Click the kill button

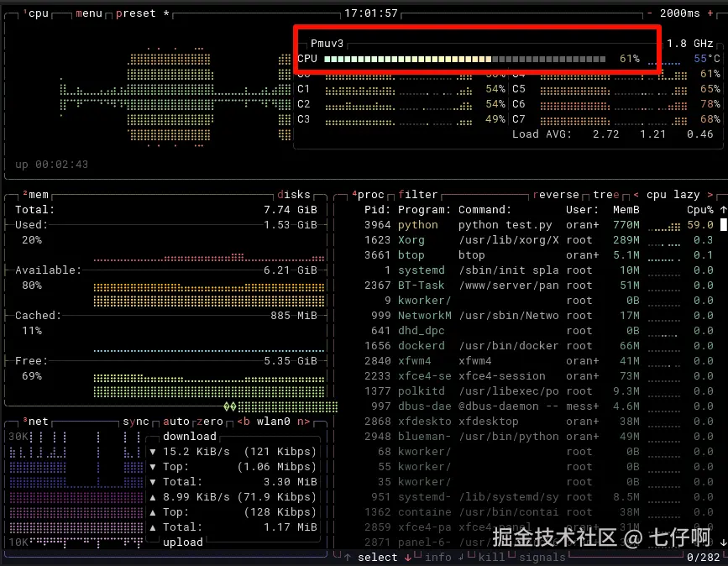491,557
